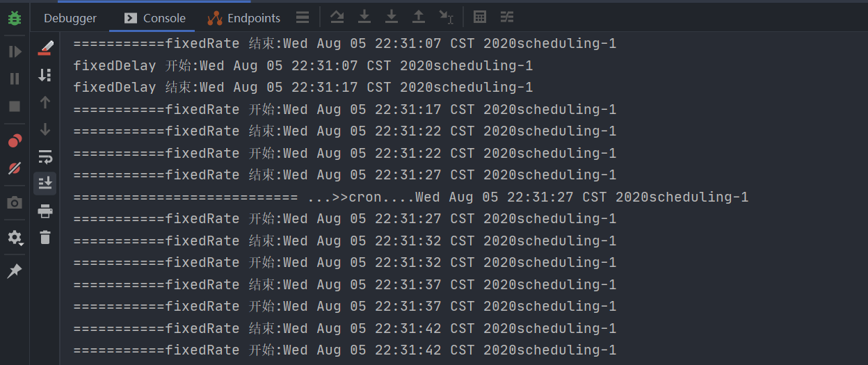
Task: Take a thread dump with camera icon
Action: [x=15, y=203]
